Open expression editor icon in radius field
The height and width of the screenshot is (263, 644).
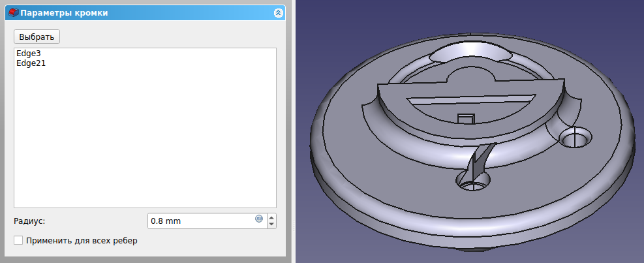259,218
